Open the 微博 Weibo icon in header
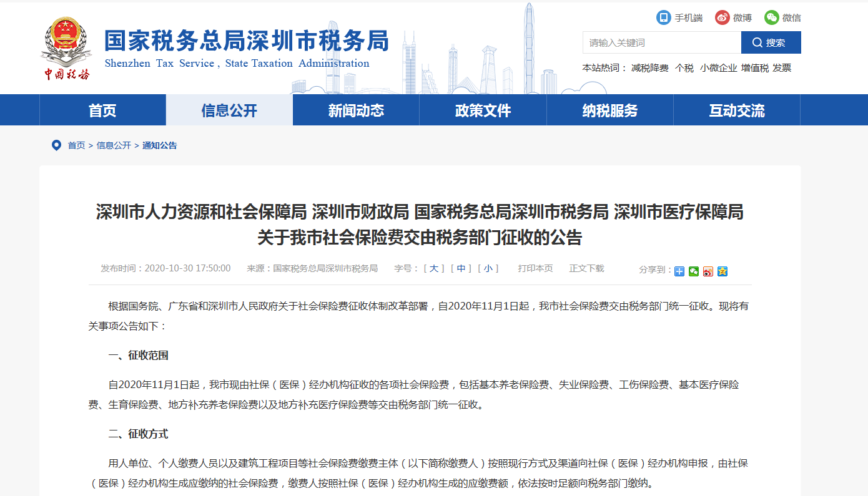Screen dimensions: 868x496 click(x=723, y=17)
